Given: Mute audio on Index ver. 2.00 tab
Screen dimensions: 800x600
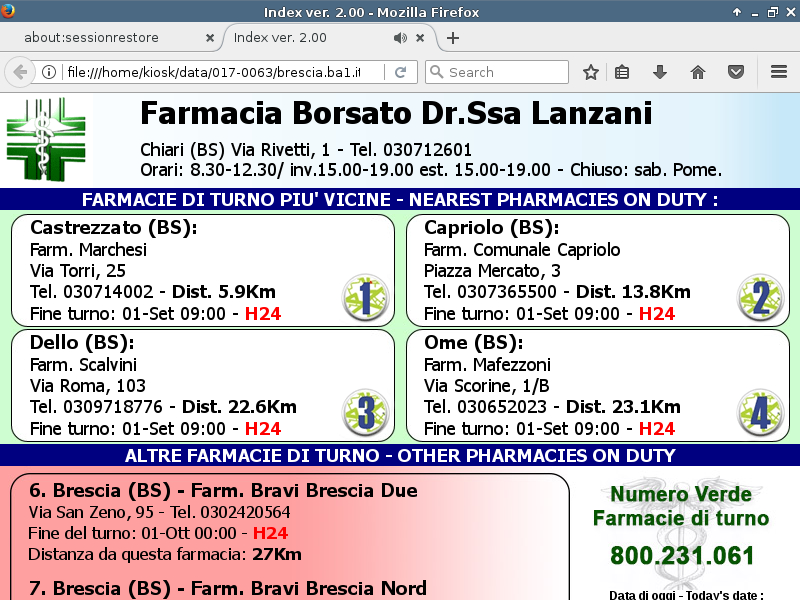Looking at the screenshot, I should (400, 38).
